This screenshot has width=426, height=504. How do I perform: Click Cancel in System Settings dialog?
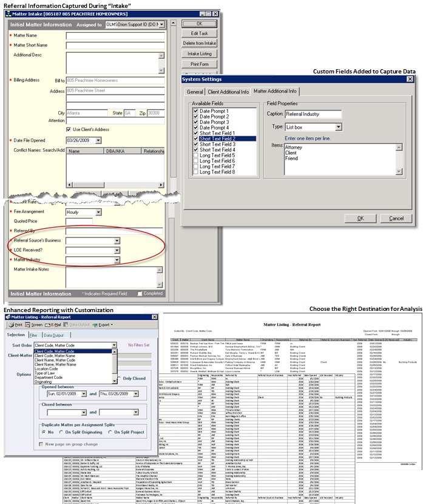[396, 219]
